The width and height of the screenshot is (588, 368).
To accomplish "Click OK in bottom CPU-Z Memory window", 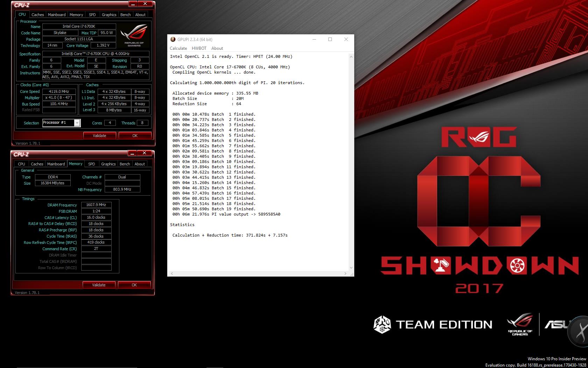I will coord(134,285).
